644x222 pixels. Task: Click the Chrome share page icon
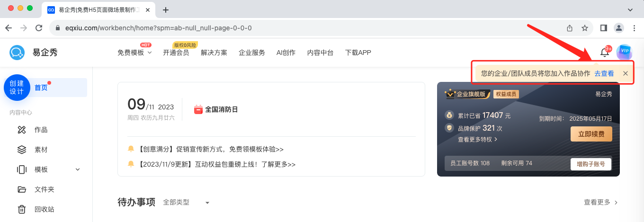tap(570, 28)
